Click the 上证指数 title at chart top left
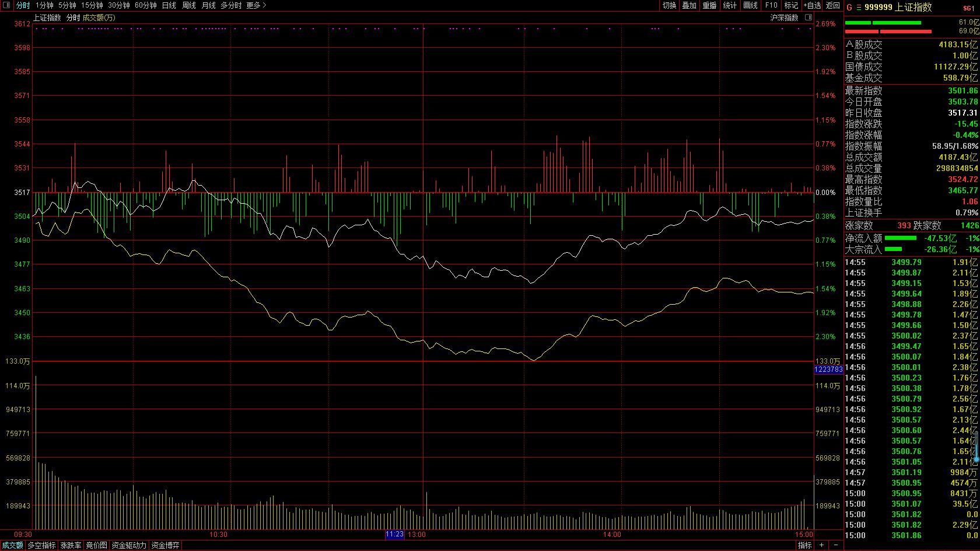Screen dimensions: 980x551 point(47,18)
